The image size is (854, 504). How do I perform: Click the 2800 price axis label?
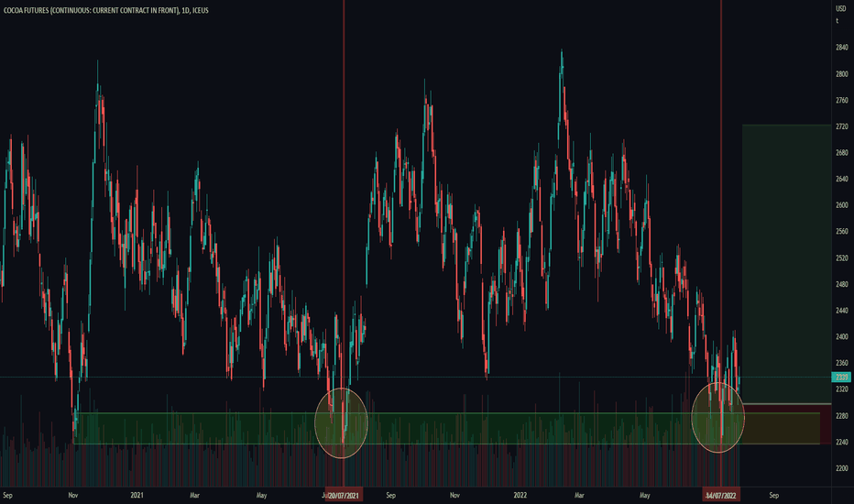(x=841, y=74)
